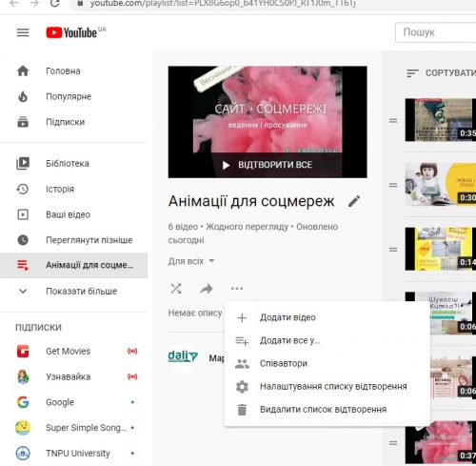Click the three-dots more actions icon
The image size is (476, 466).
coord(237,289)
